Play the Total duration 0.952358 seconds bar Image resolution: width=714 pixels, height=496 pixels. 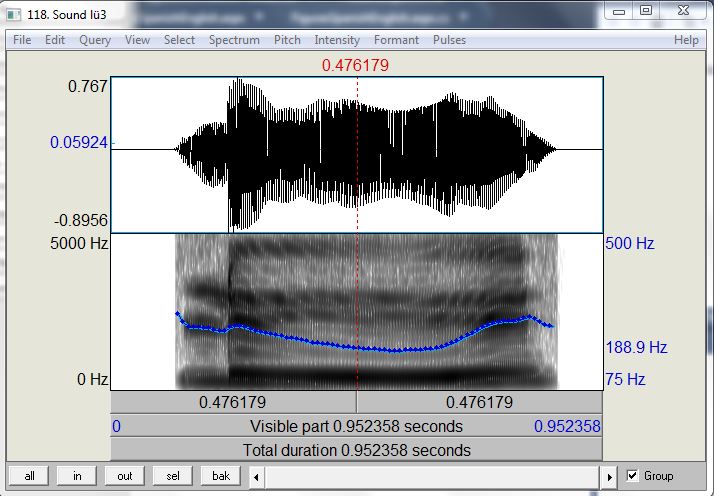357,450
